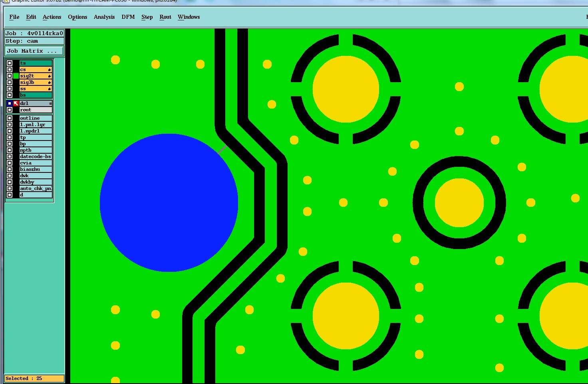588x384 pixels.
Task: Select the biaozhu layer name
Action: pos(36,169)
